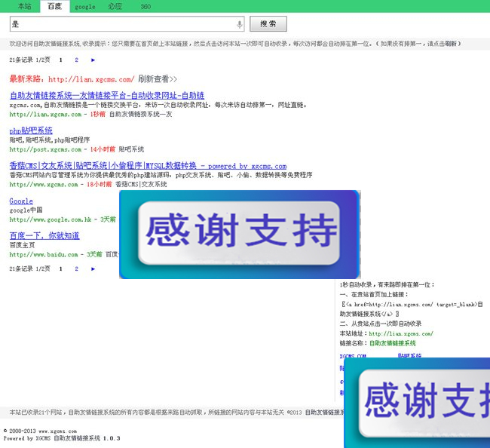Click next-page arrow in top pagination
Screen dimensions: 490x448
tap(93, 60)
